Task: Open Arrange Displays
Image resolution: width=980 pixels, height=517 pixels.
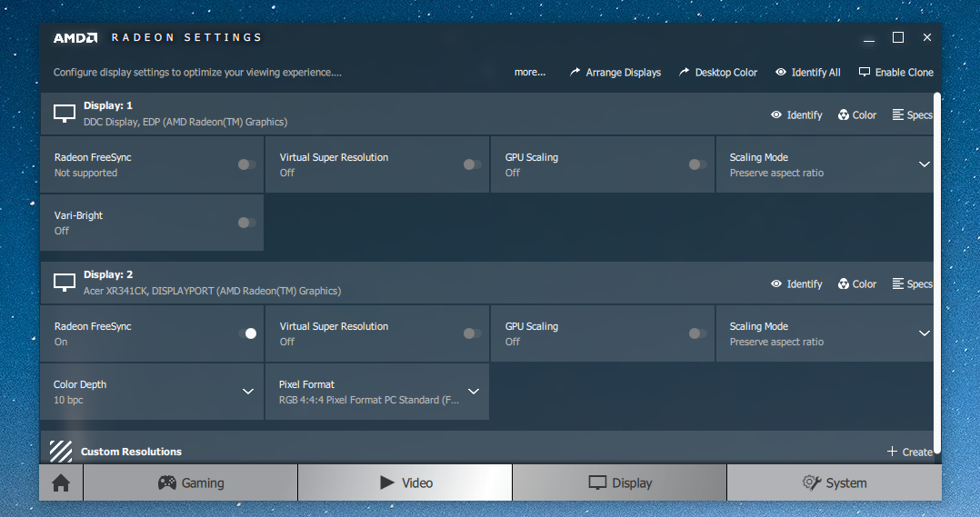Action: 615,73
